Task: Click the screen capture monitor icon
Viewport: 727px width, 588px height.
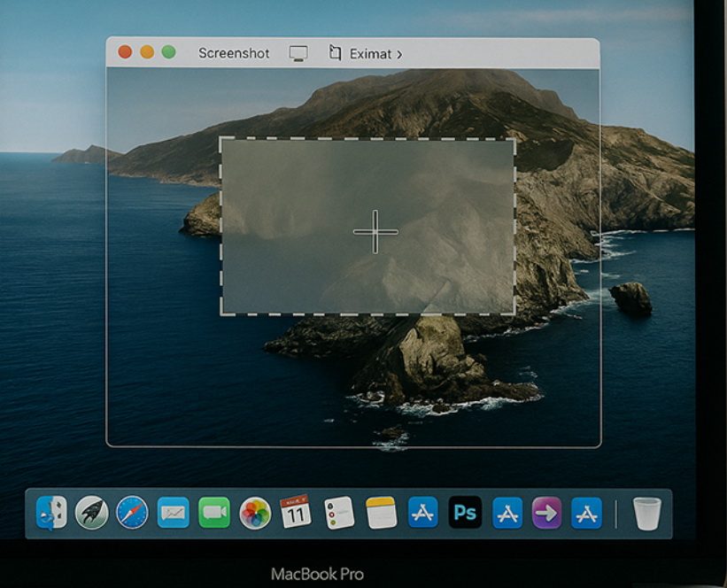Action: click(298, 53)
